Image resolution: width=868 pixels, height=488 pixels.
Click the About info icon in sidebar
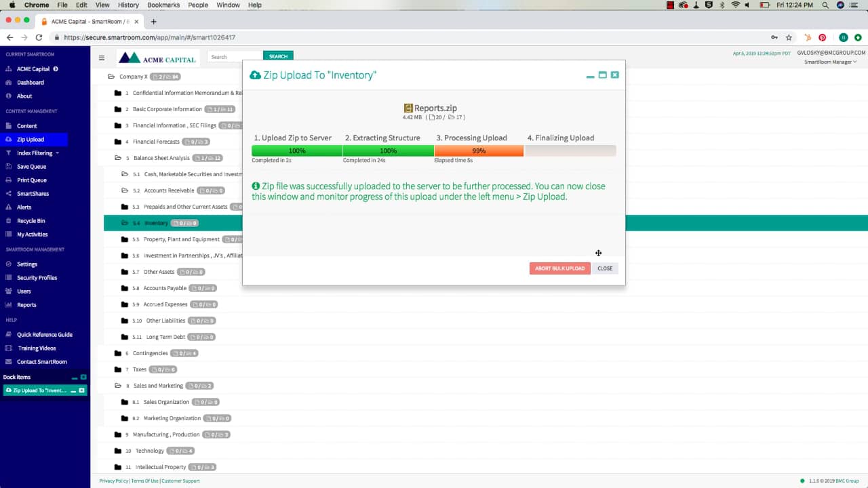pos(9,96)
